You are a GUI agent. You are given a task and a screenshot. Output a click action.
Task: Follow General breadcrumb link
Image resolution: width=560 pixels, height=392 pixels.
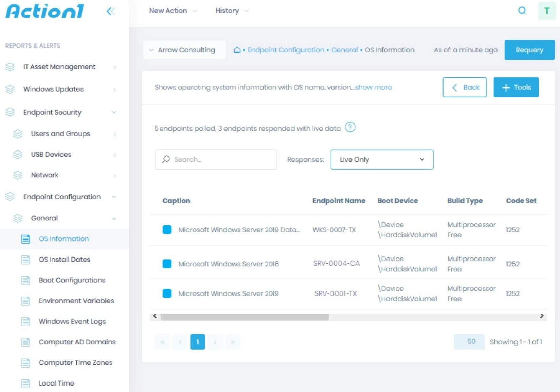click(344, 50)
